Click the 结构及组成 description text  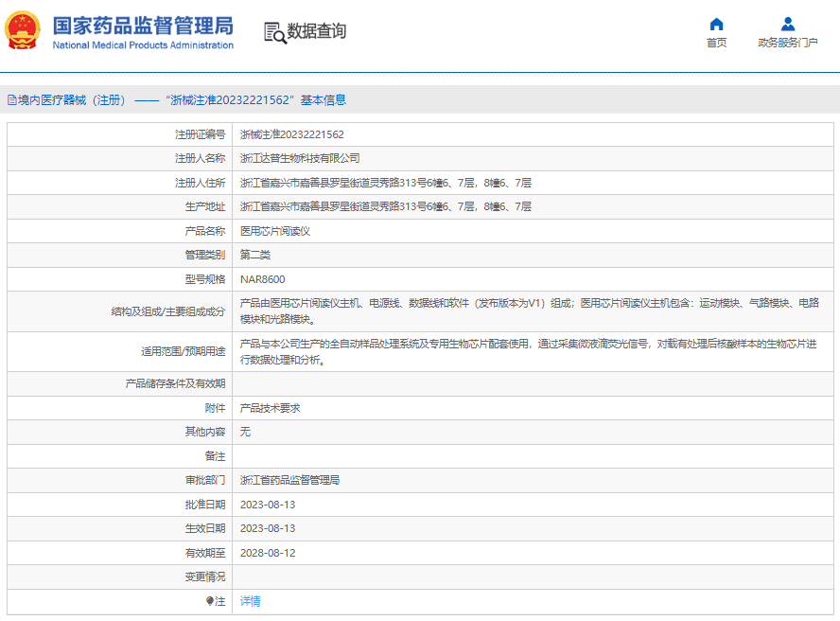point(530,311)
